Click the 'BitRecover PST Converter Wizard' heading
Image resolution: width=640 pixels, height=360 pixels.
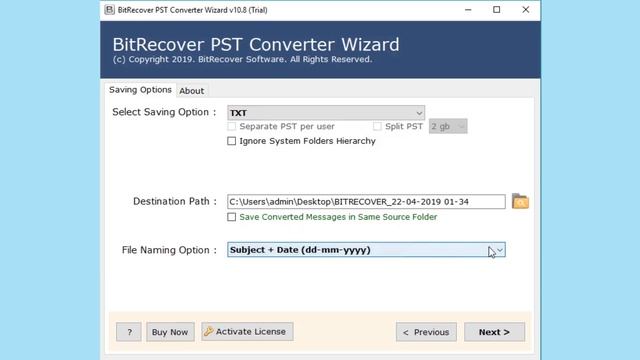[x=256, y=44]
